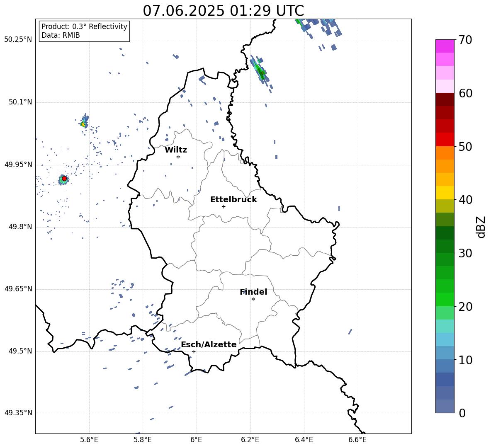Click the 49.8°N latitude tick label
This screenshot has width=491, height=448.
(x=20, y=227)
